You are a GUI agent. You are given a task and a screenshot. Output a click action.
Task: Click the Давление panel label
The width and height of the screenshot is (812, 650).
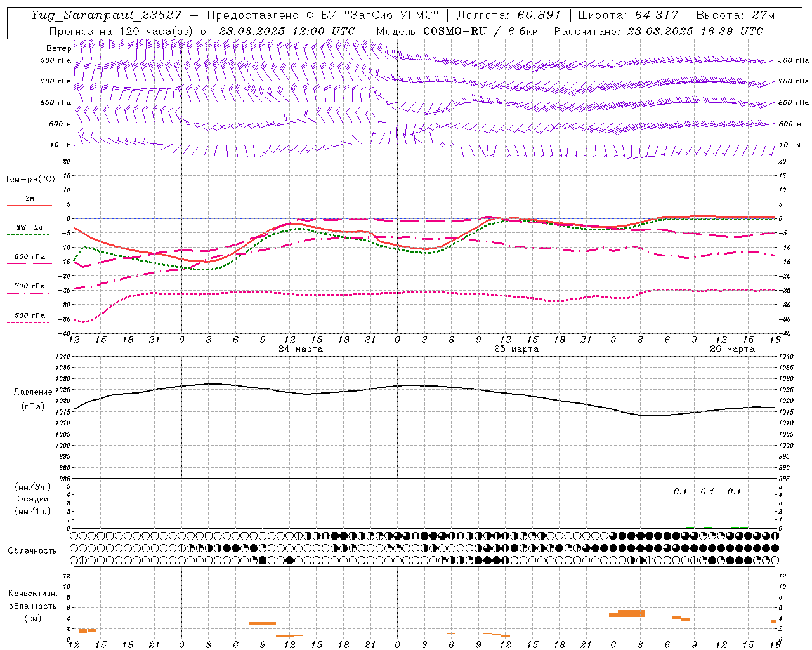33,392
